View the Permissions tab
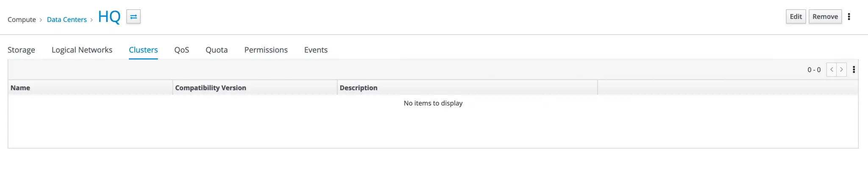 coord(266,50)
